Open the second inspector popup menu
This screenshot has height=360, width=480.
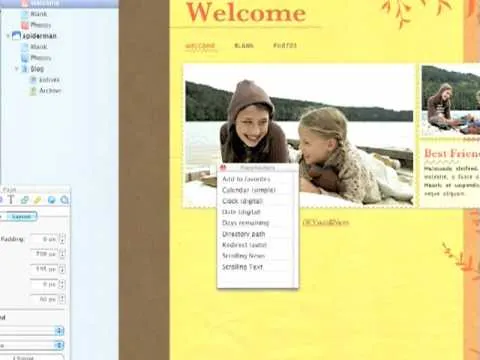(32, 345)
